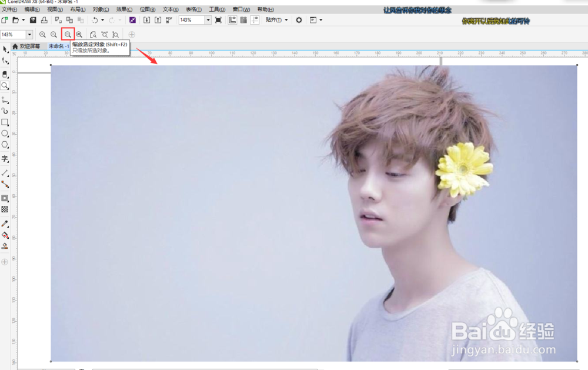Viewport: 588px width, 370px height.
Task: Click the Paste icon in the standard toolbar
Action: 81,20
